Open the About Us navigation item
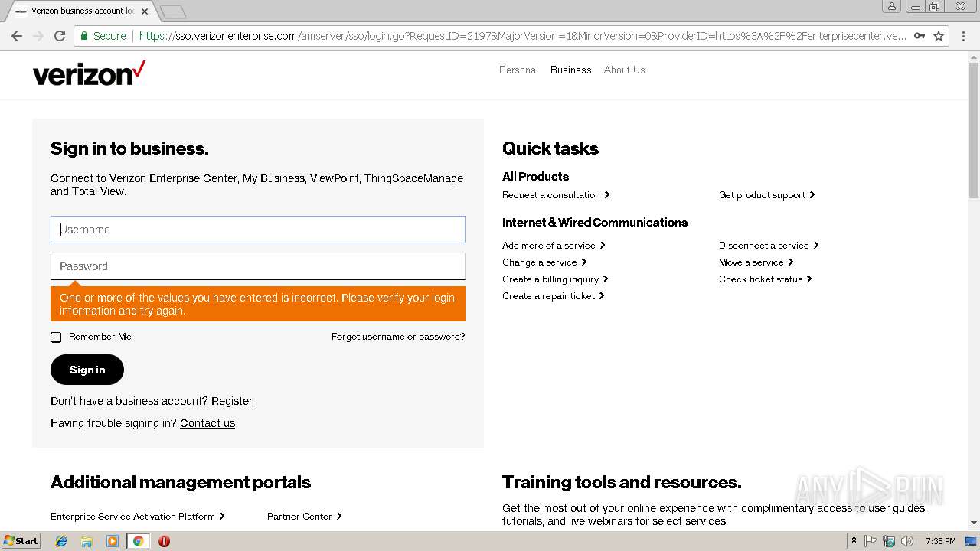Viewport: 980px width, 551px height. click(625, 70)
